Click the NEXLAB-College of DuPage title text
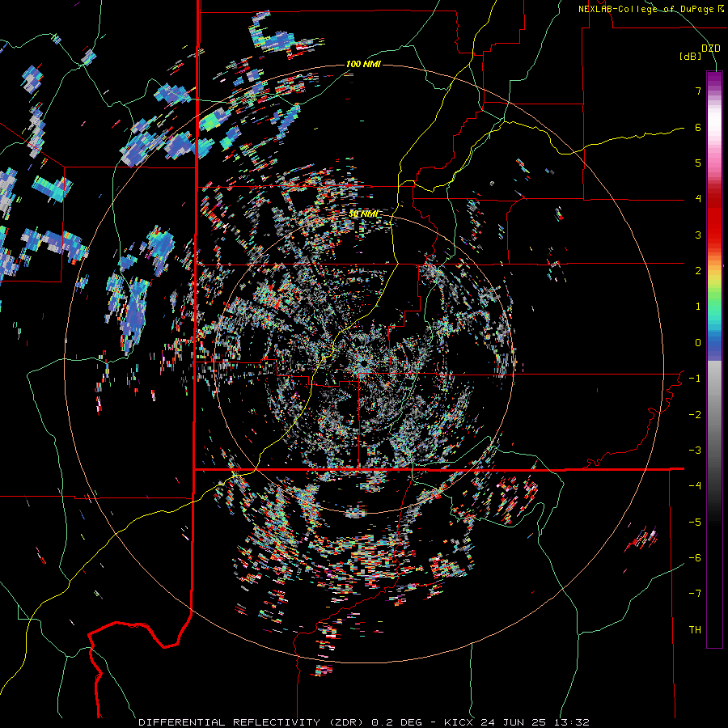728x728 pixels. [650, 9]
